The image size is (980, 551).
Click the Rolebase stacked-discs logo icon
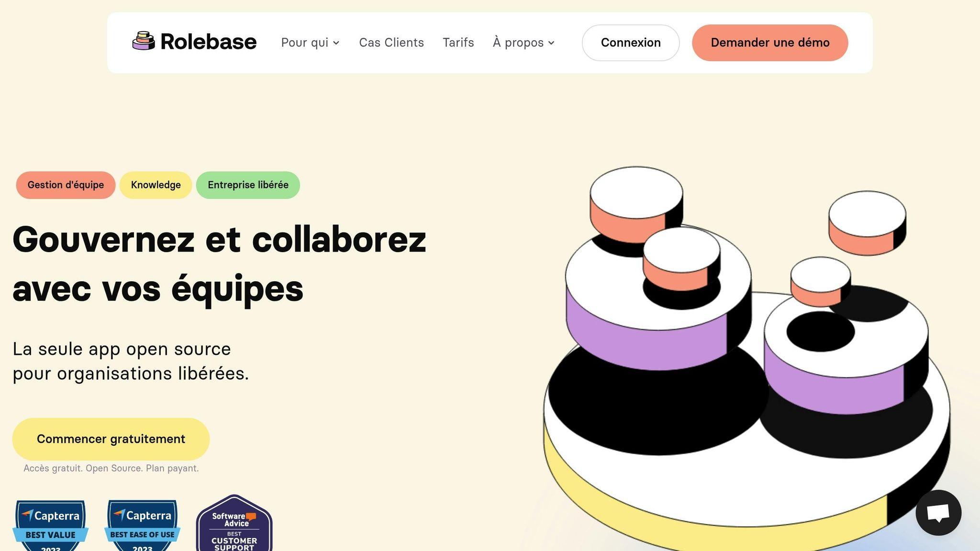144,41
